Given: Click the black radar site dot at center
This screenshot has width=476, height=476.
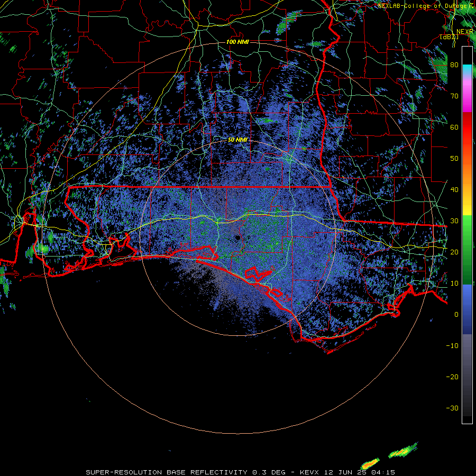Looking at the screenshot, I should (237, 237).
